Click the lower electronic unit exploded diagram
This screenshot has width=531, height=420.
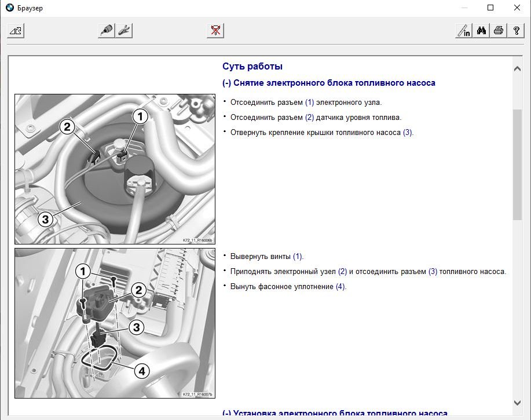pyautogui.click(x=115, y=323)
